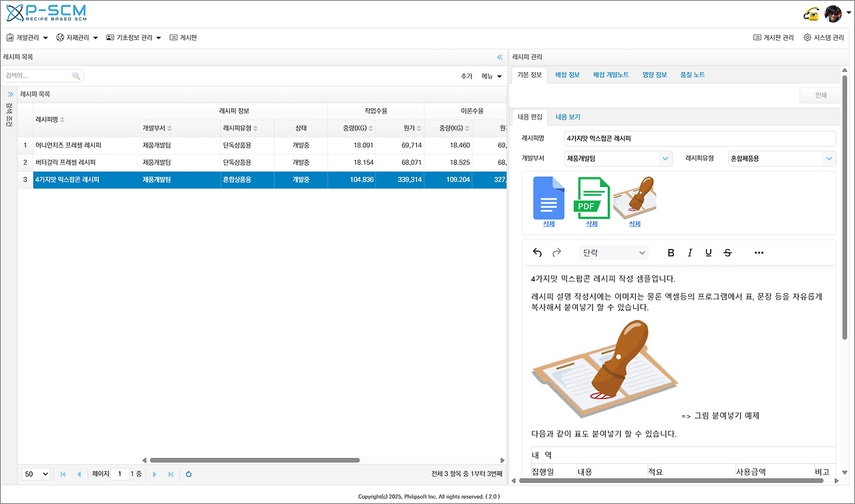Click the 339,314 cost cell

(x=399, y=180)
